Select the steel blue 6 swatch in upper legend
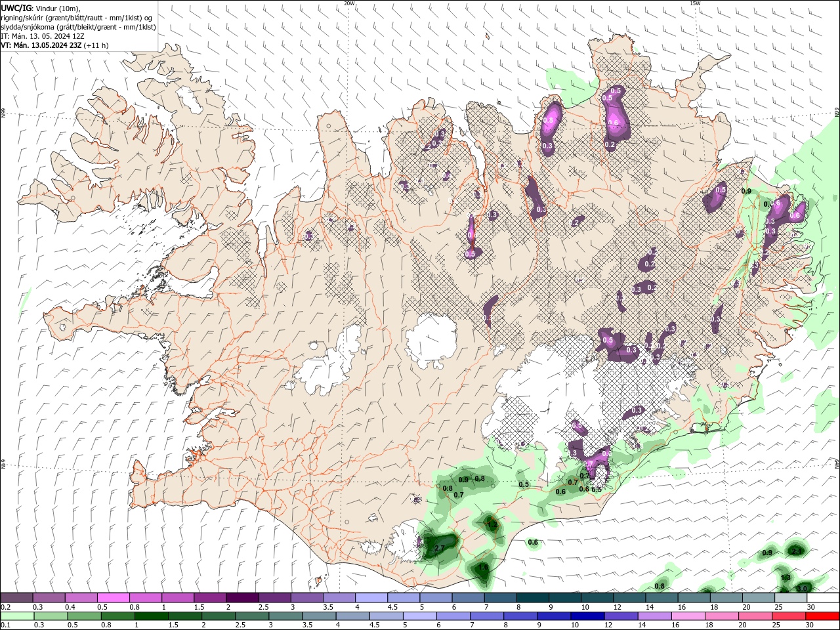 click(x=468, y=598)
